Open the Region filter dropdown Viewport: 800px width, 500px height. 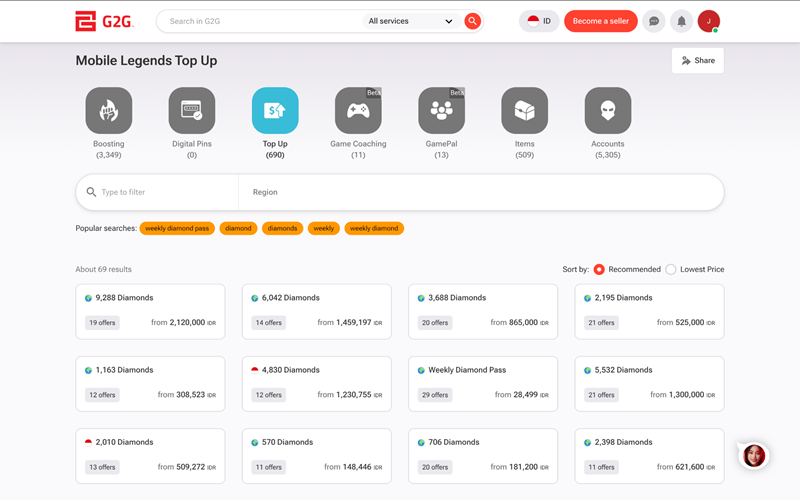tap(481, 192)
